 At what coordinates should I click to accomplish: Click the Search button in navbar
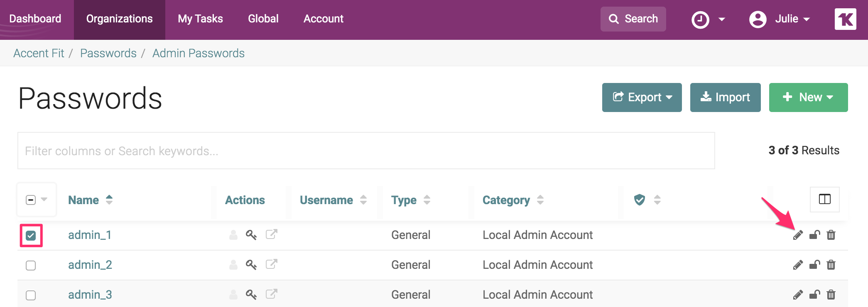pyautogui.click(x=633, y=19)
